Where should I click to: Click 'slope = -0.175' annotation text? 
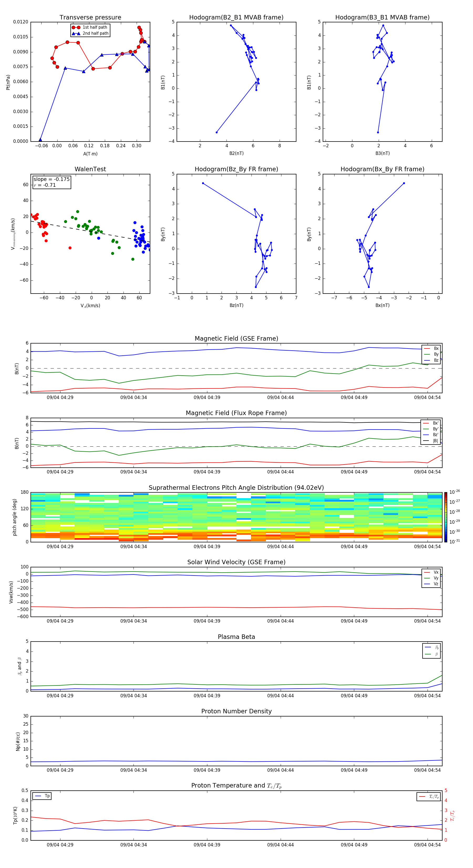click(52, 179)
